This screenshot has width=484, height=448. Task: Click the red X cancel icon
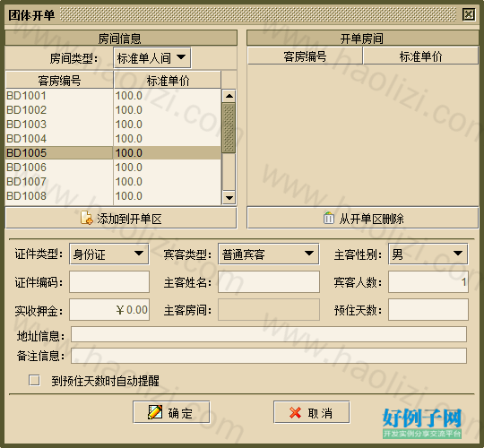tap(295, 412)
